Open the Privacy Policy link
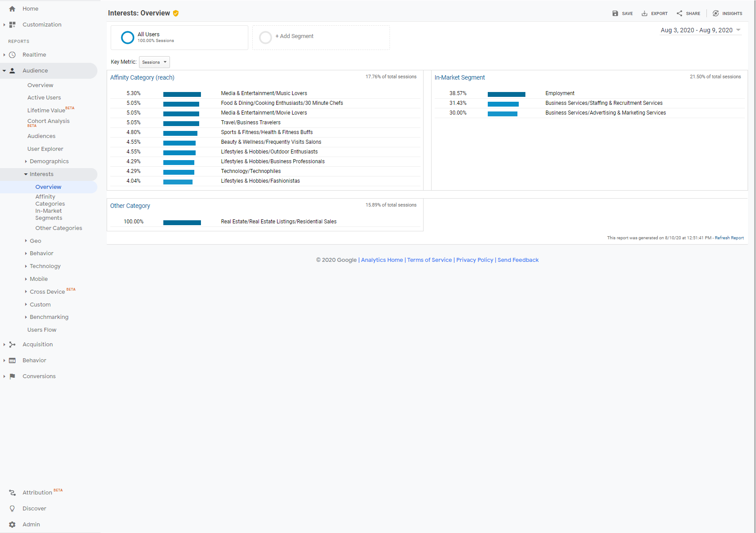Image resolution: width=756 pixels, height=533 pixels. point(474,260)
